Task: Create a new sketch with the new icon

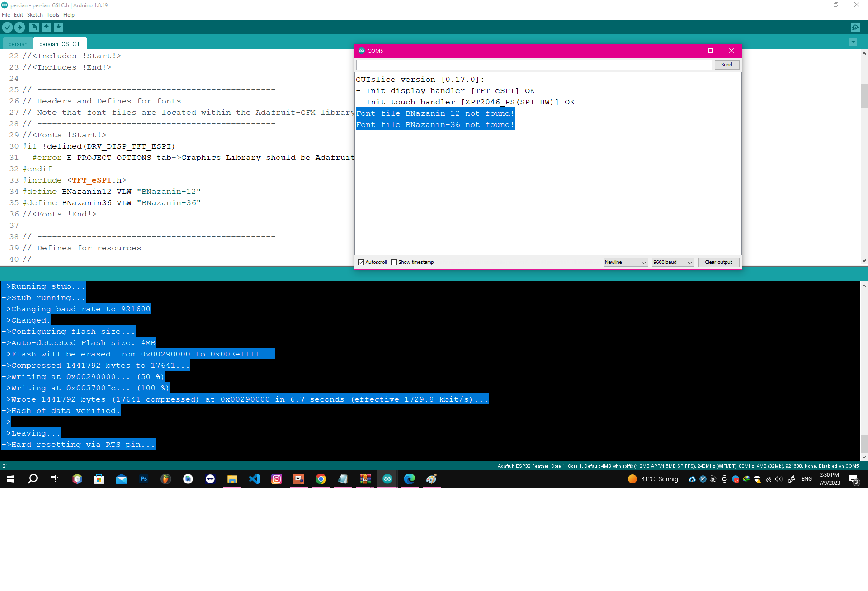Action: (34, 27)
